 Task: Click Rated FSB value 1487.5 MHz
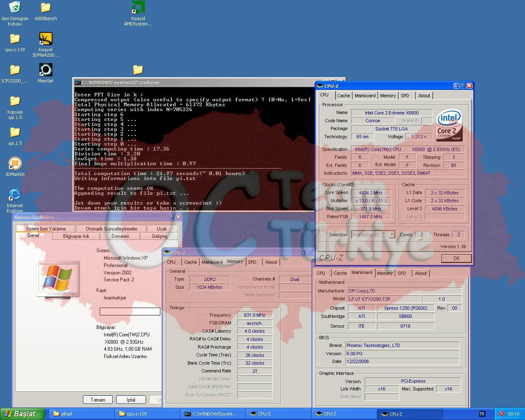coord(371,217)
